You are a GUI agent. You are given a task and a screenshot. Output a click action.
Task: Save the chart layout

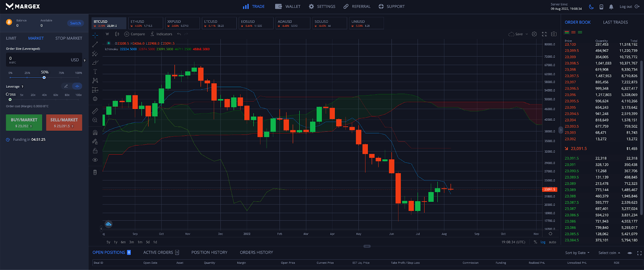pyautogui.click(x=516, y=34)
